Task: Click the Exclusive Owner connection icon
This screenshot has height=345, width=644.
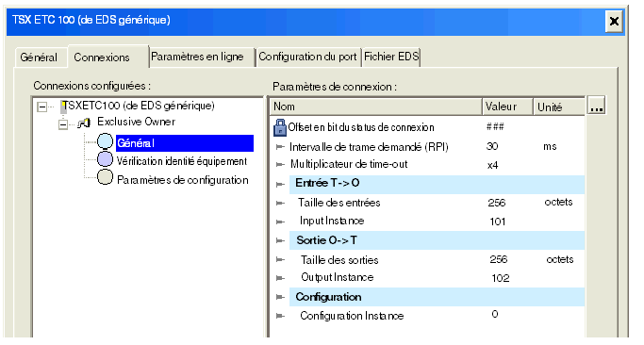Action: pyautogui.click(x=84, y=123)
